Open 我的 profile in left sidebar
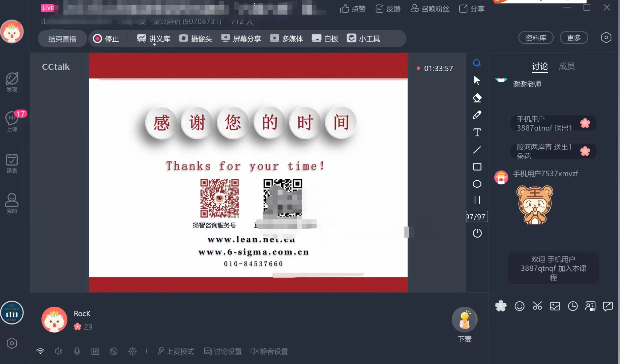 tap(12, 204)
